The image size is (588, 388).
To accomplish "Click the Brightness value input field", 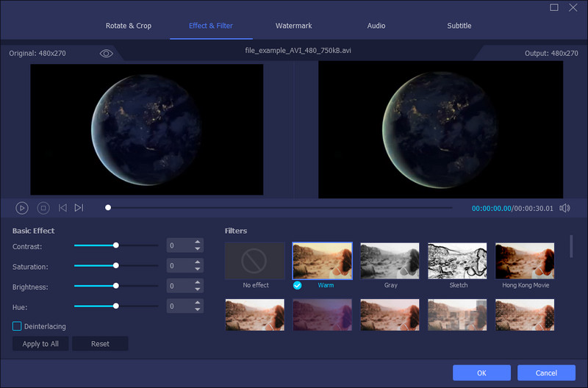I will [x=179, y=286].
